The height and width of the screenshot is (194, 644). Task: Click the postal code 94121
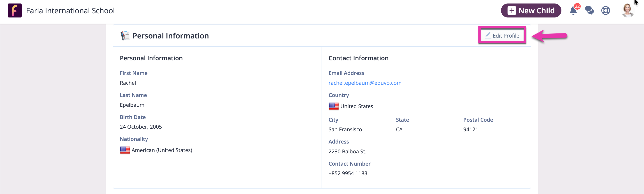tap(470, 129)
